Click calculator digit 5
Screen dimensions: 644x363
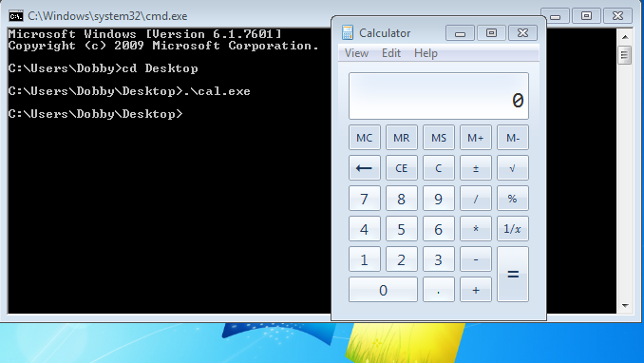tap(401, 229)
